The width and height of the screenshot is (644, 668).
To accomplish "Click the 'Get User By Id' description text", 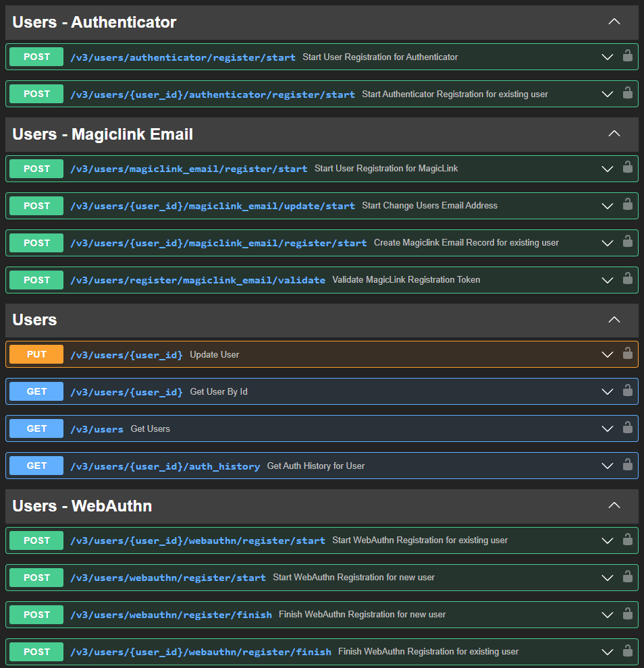I will (x=219, y=391).
